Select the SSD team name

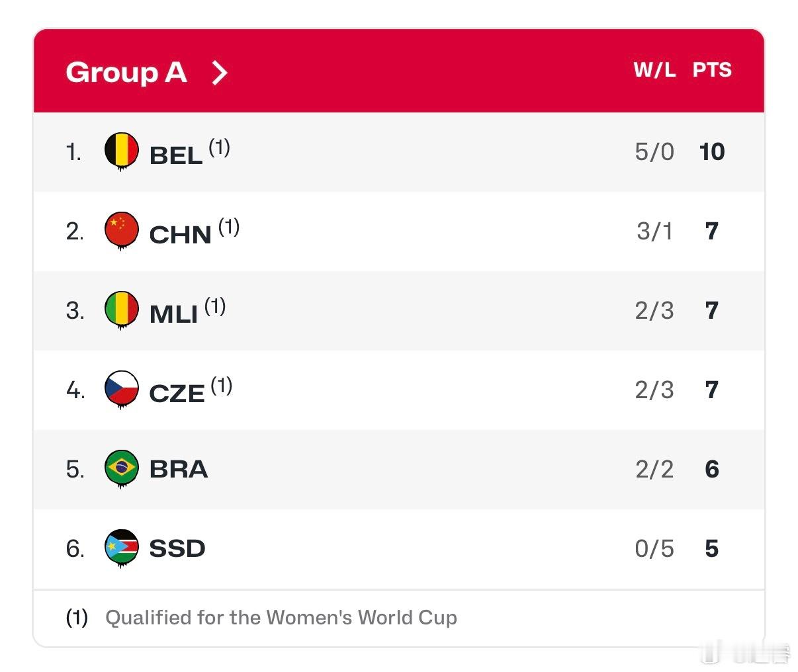click(177, 548)
